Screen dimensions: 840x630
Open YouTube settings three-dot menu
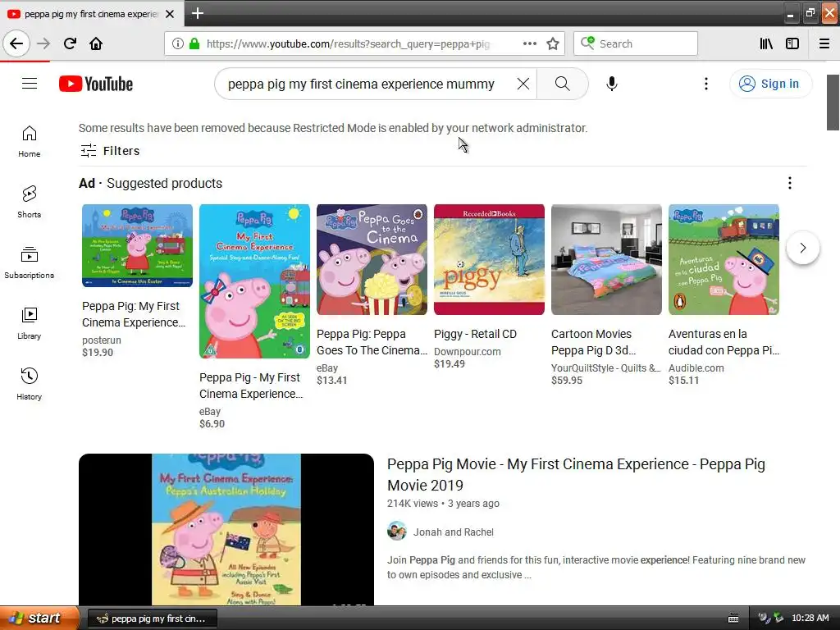point(705,84)
